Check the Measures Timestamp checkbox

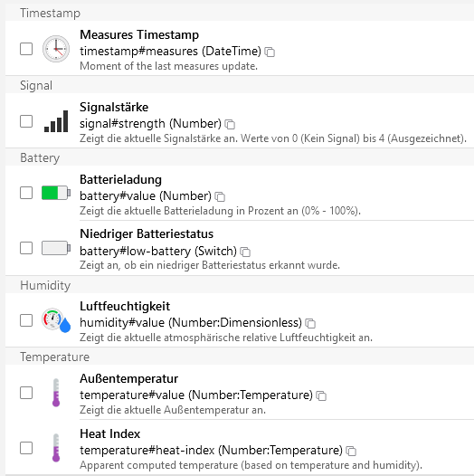[26, 49]
